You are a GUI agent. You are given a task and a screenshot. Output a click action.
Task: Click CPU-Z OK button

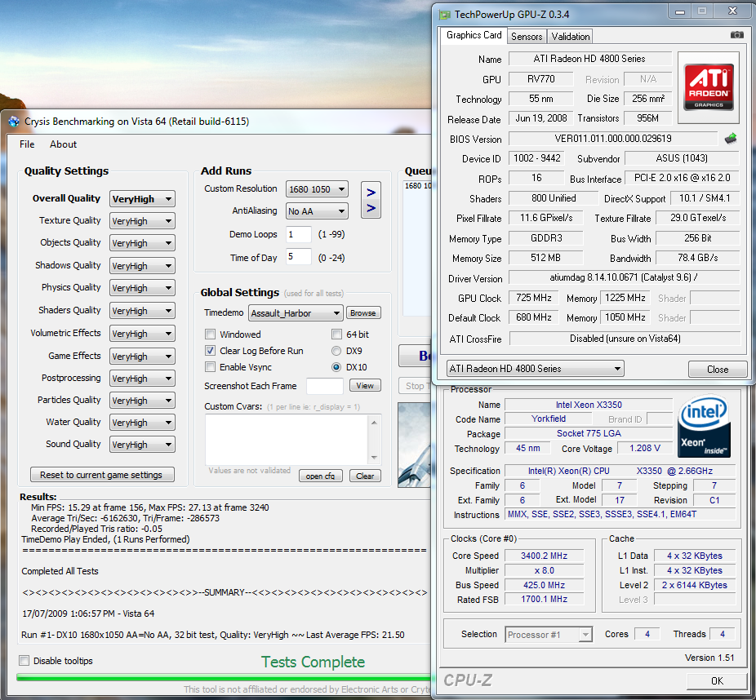tap(717, 680)
